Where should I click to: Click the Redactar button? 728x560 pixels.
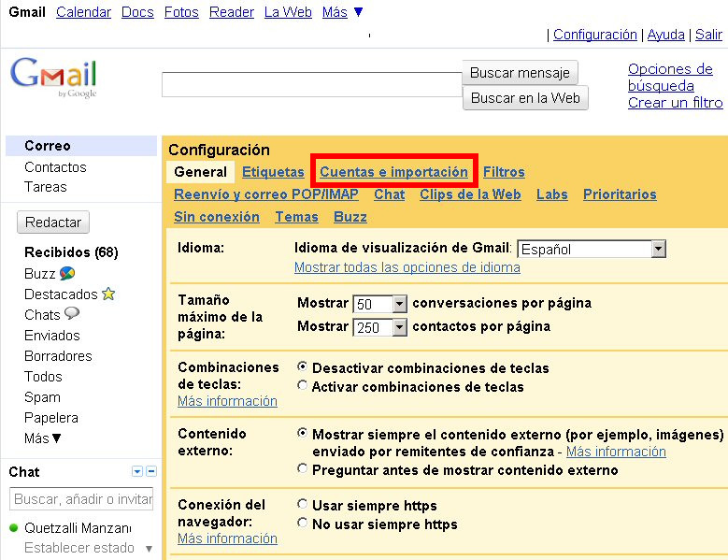click(53, 223)
